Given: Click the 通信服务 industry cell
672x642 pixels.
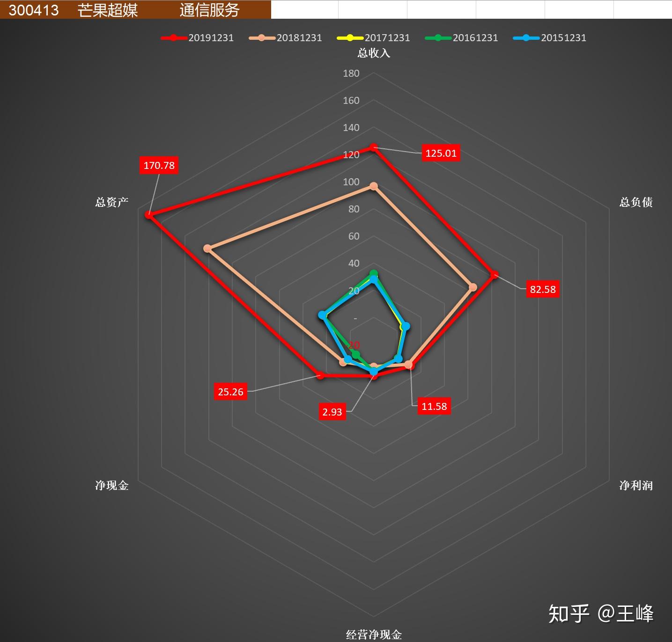Looking at the screenshot, I should (210, 10).
